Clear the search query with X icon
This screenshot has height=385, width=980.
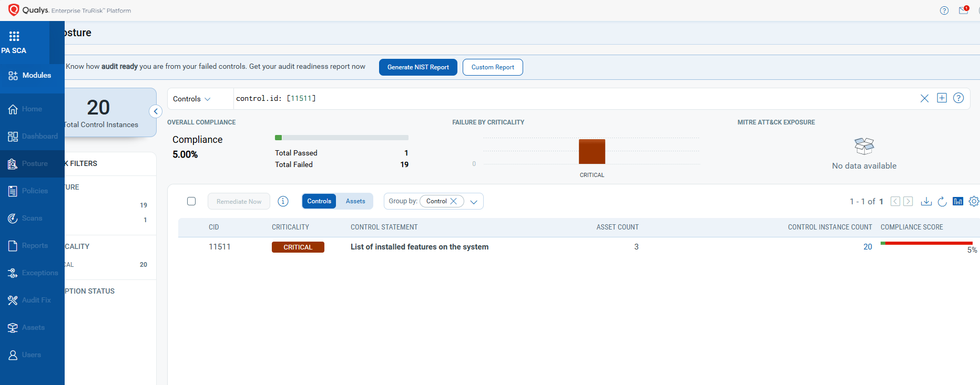tap(924, 98)
